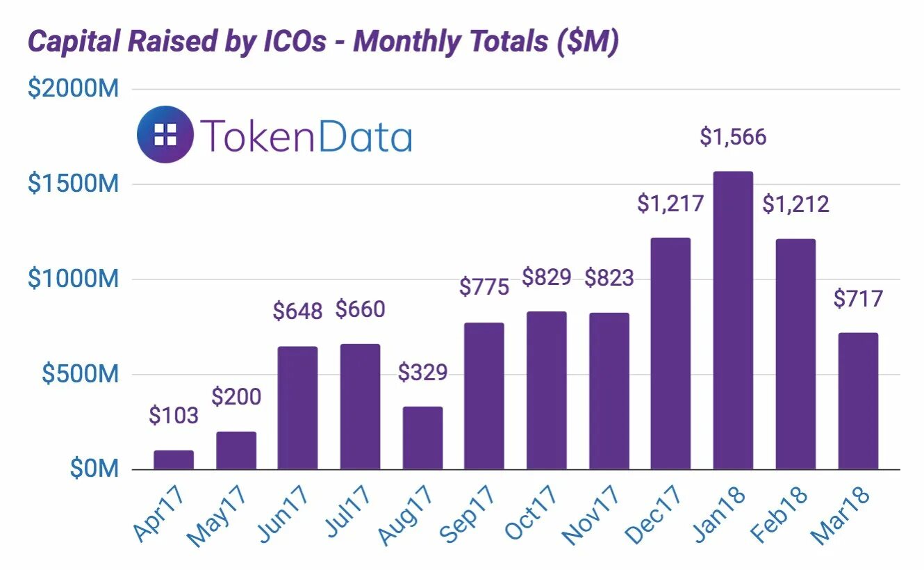Select the Jul17 bar at $660
Viewport: 924px width, 570px height.
[x=360, y=407]
